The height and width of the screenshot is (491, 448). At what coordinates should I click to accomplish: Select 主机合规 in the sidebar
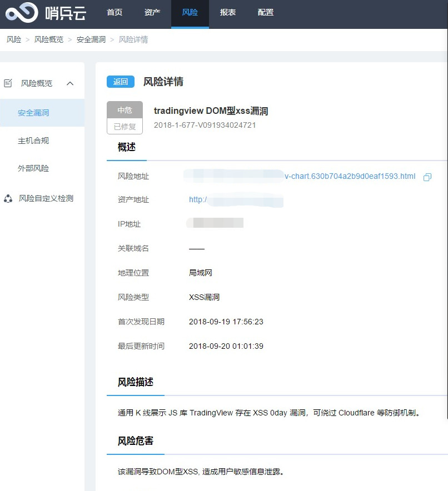(33, 141)
